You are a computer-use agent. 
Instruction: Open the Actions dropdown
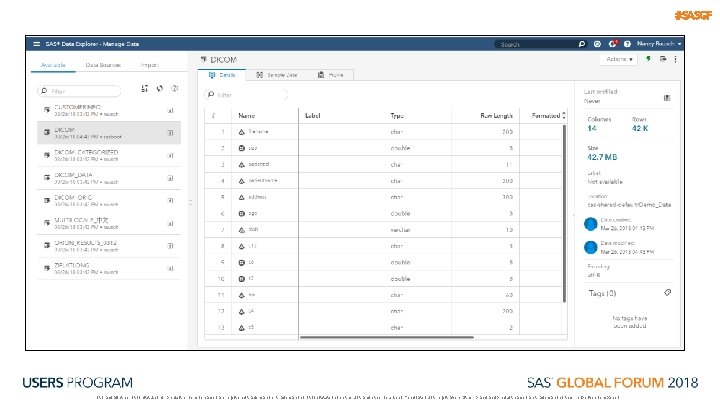coord(619,59)
